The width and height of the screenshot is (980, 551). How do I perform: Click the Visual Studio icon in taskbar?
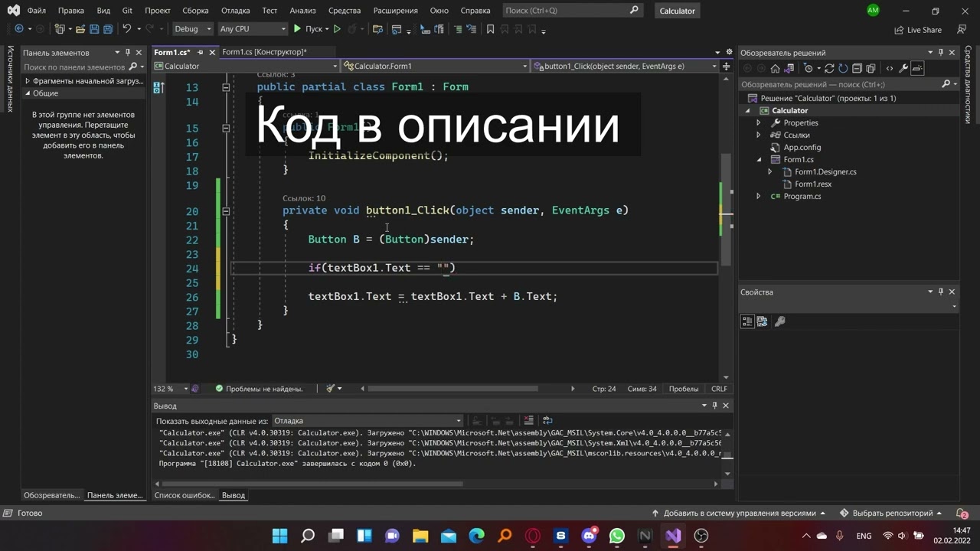(673, 536)
